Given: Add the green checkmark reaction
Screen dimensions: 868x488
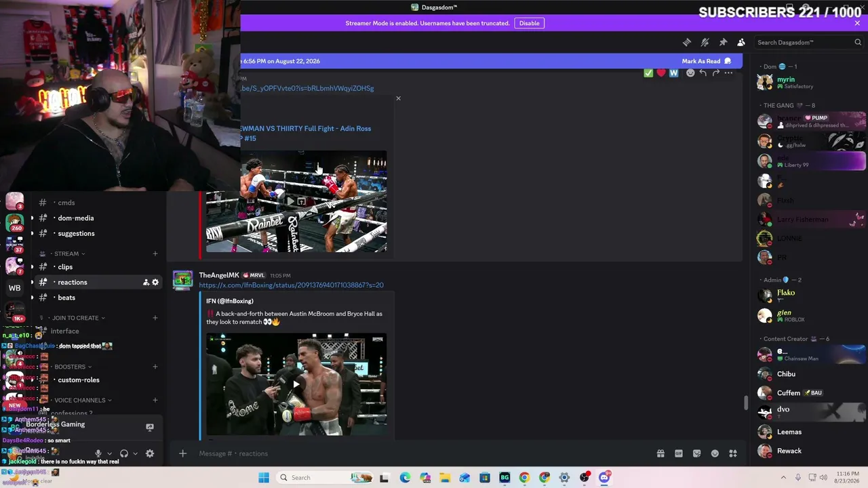Looking at the screenshot, I should [648, 73].
